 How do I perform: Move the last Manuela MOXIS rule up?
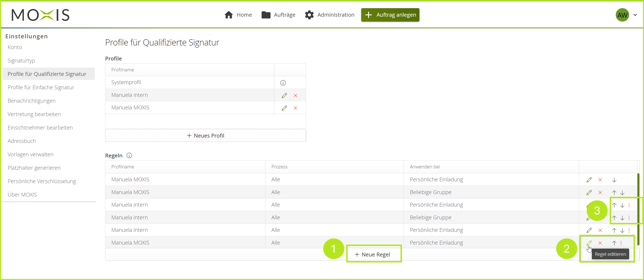click(614, 243)
